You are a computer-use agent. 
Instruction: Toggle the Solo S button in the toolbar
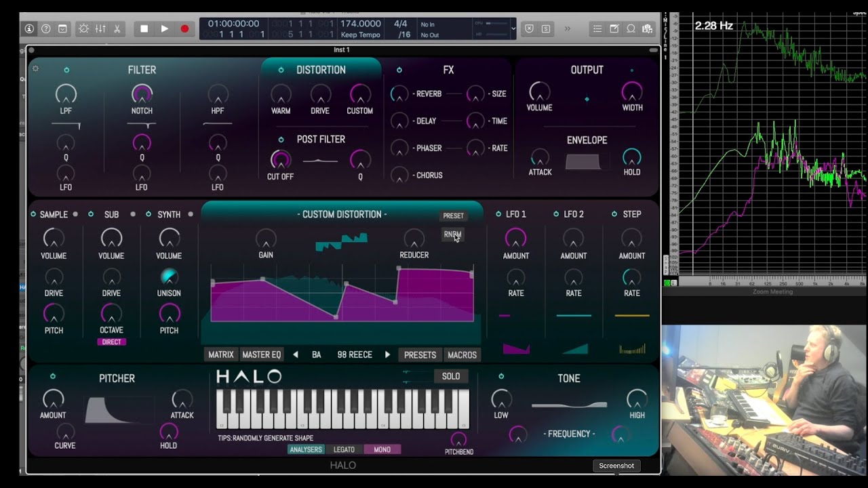pos(546,28)
